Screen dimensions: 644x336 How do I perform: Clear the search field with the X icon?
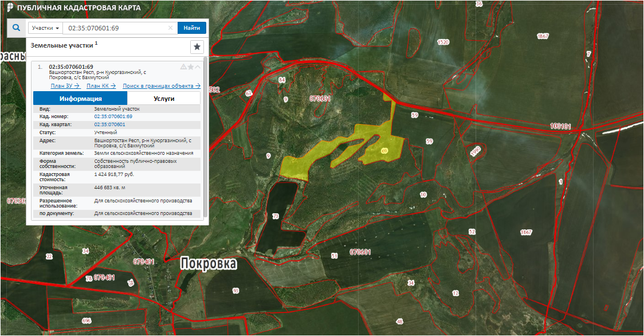pos(170,28)
